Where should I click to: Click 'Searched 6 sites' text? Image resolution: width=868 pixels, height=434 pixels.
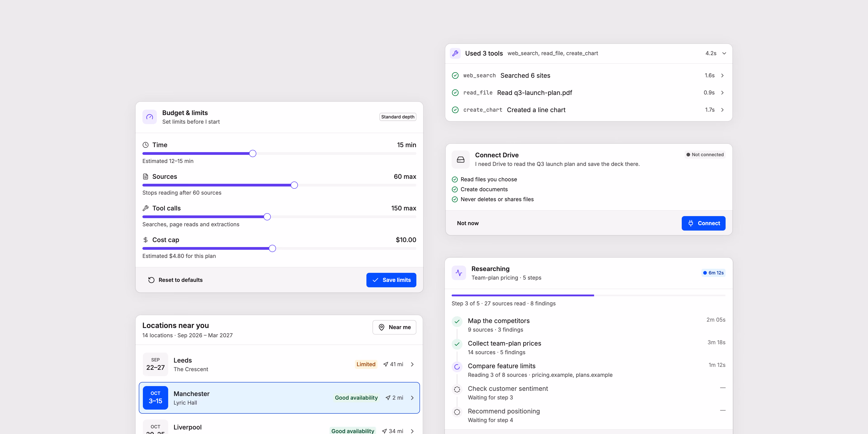pyautogui.click(x=525, y=75)
